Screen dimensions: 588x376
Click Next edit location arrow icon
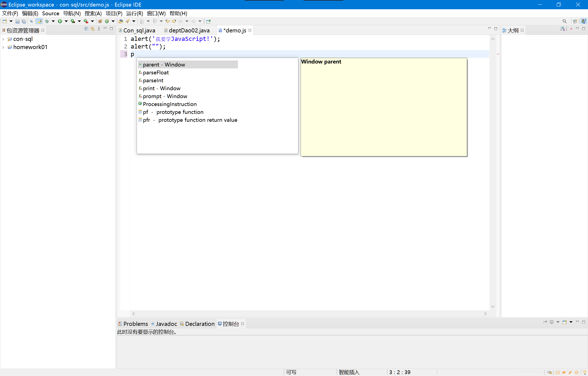coord(174,21)
